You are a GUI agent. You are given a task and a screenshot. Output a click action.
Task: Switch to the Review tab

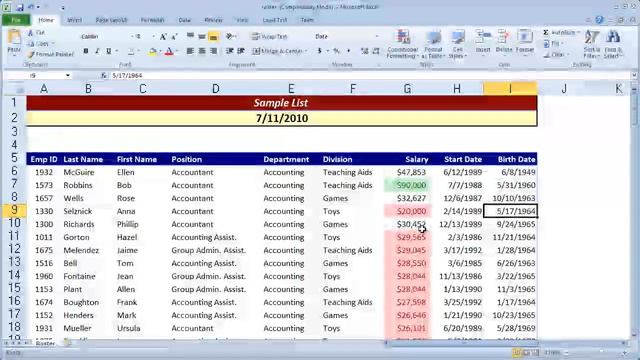coord(213,20)
